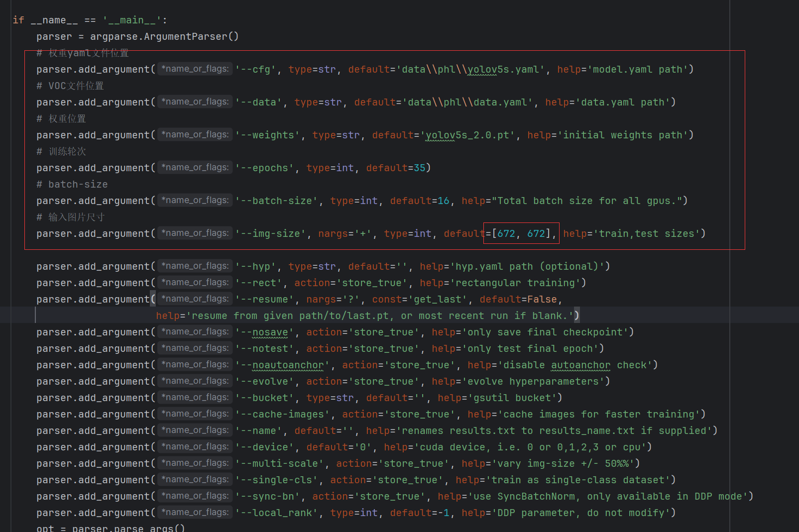Click the '--nosave' argument string

(x=264, y=332)
